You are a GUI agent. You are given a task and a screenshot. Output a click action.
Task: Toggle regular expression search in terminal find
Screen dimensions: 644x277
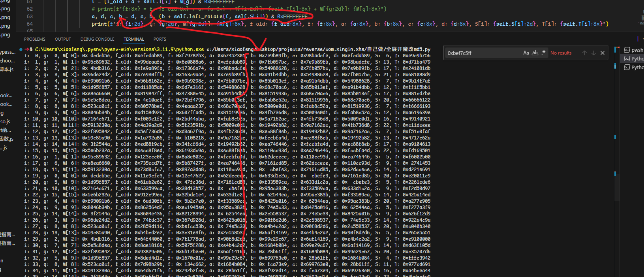click(544, 53)
